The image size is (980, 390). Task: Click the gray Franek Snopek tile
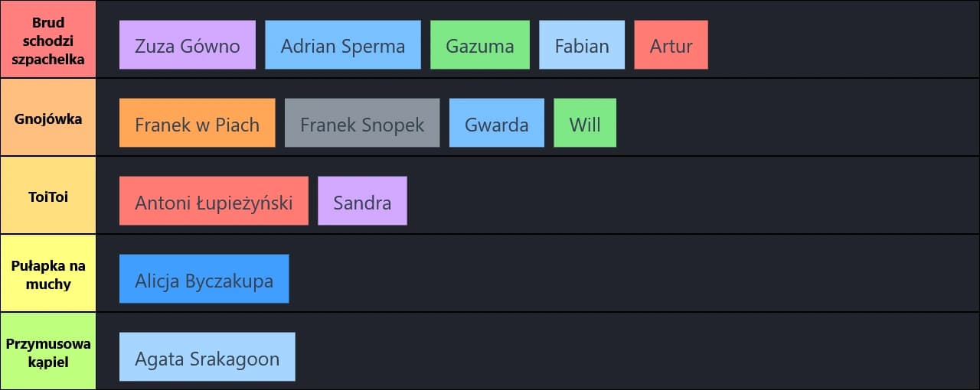[x=362, y=123]
